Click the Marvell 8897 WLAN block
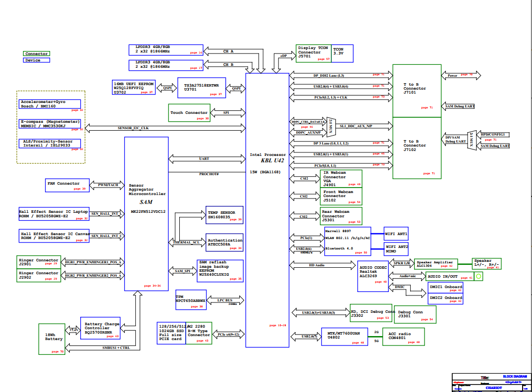 (x=347, y=241)
